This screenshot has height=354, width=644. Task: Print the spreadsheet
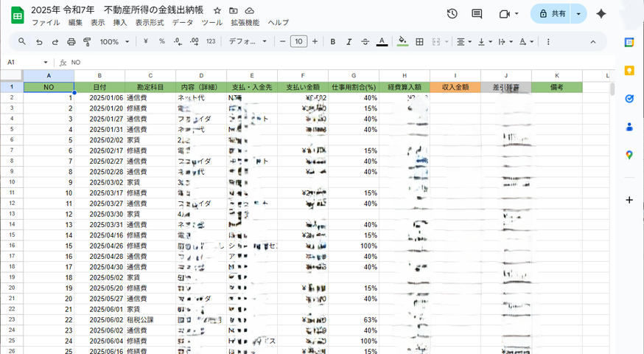coord(71,41)
